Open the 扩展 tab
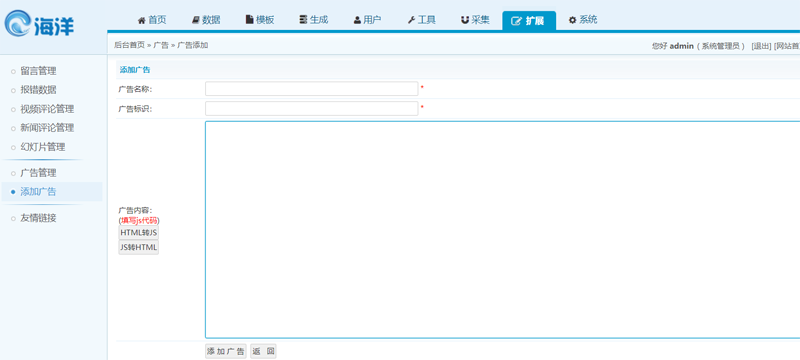 point(529,21)
